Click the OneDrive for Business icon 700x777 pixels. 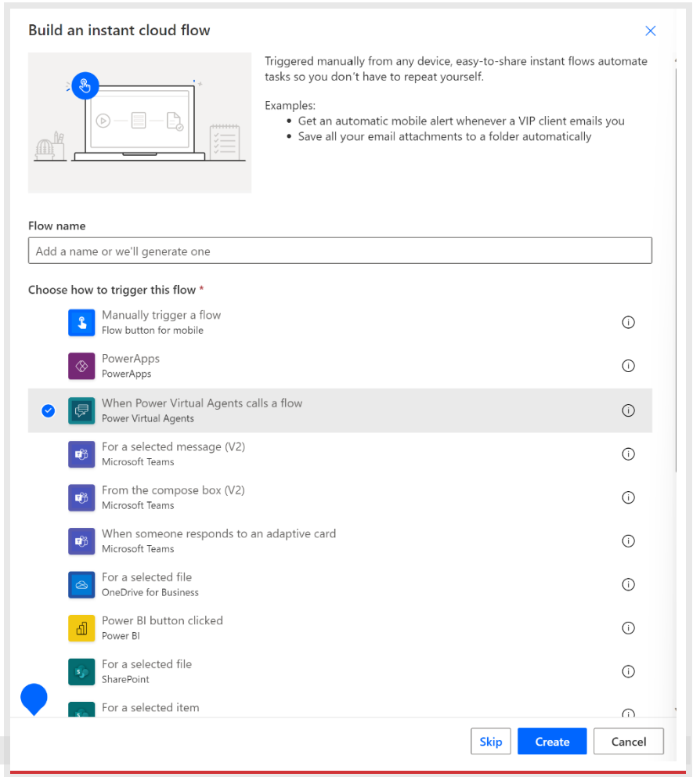(x=81, y=585)
